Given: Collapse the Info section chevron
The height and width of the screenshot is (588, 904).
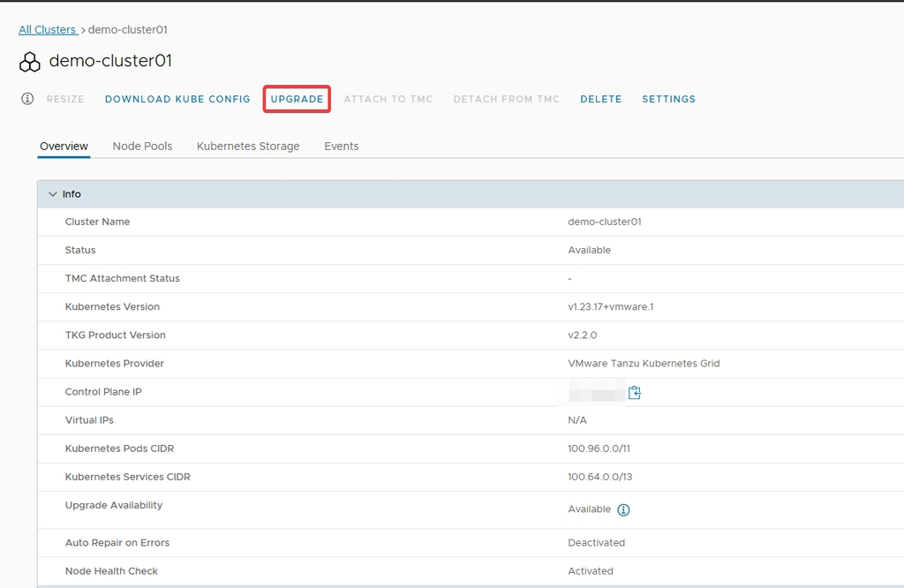Looking at the screenshot, I should tap(52, 194).
